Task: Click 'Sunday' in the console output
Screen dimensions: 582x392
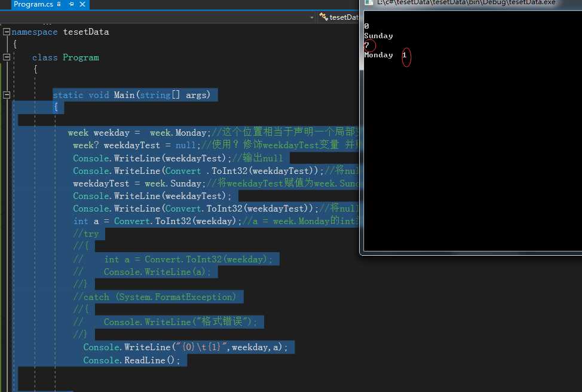Action: [x=378, y=36]
